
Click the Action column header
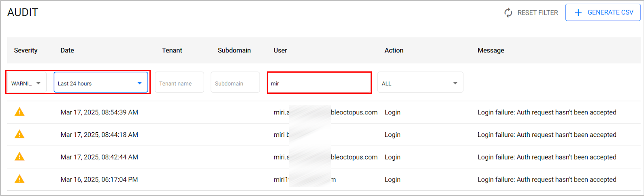click(394, 50)
